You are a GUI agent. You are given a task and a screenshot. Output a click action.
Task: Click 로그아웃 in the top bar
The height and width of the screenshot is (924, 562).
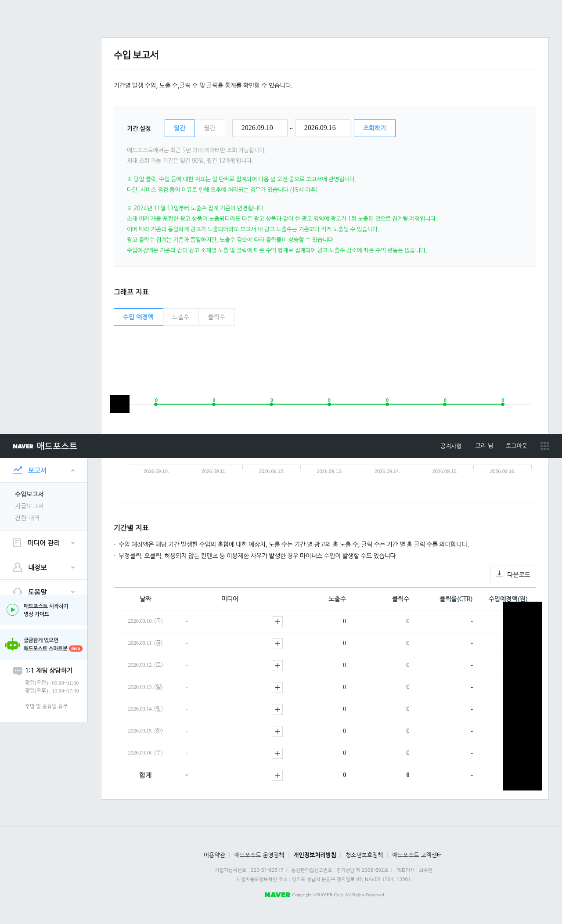[x=516, y=446]
